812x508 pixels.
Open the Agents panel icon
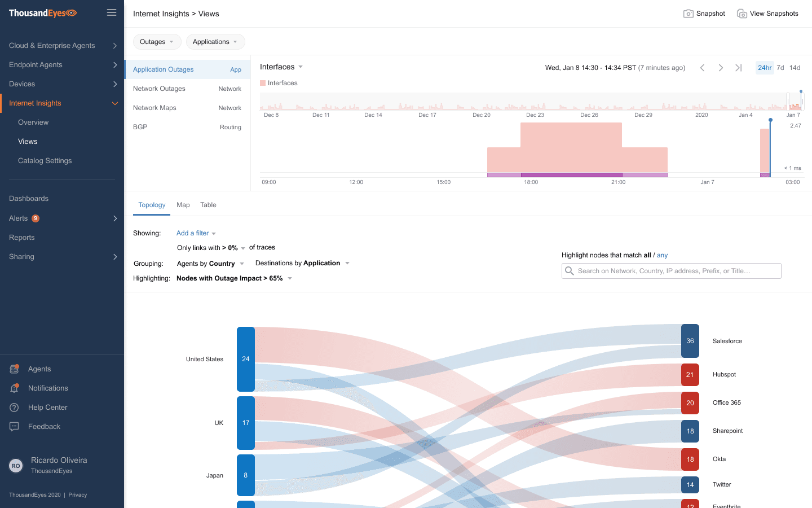click(14, 369)
